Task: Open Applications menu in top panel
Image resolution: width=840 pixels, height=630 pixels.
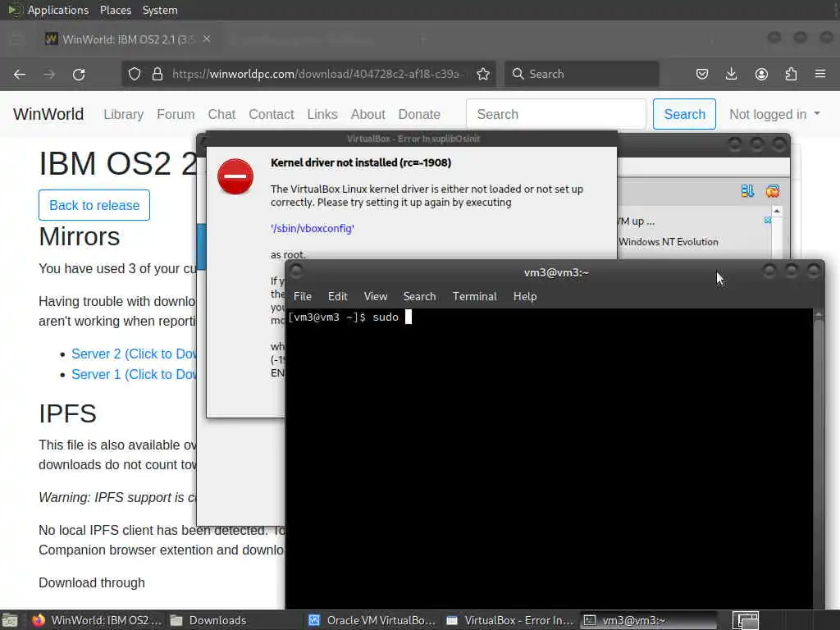Action: [58, 10]
